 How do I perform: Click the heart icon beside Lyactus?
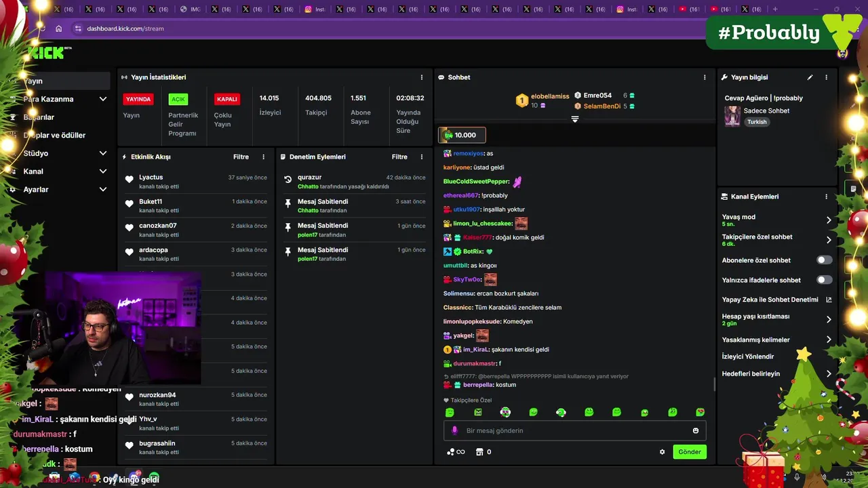click(x=130, y=180)
